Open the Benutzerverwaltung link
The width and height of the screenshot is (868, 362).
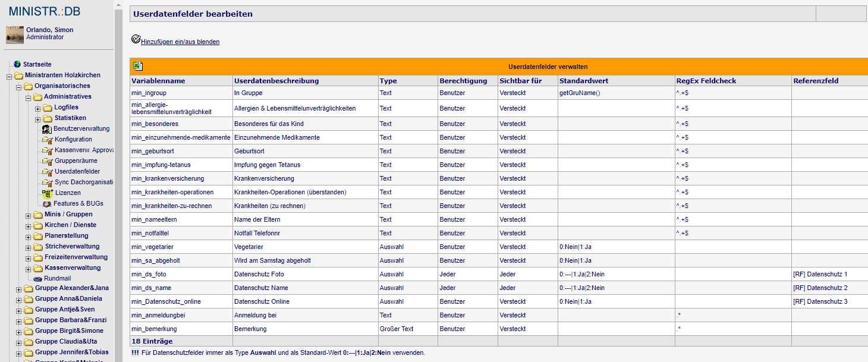point(81,128)
